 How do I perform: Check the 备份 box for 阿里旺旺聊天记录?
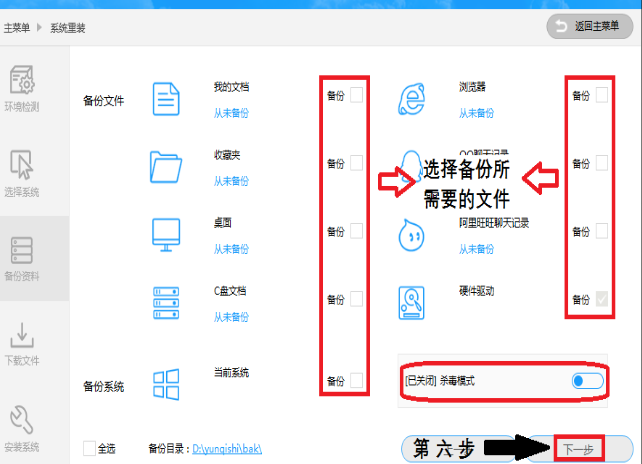(x=601, y=231)
